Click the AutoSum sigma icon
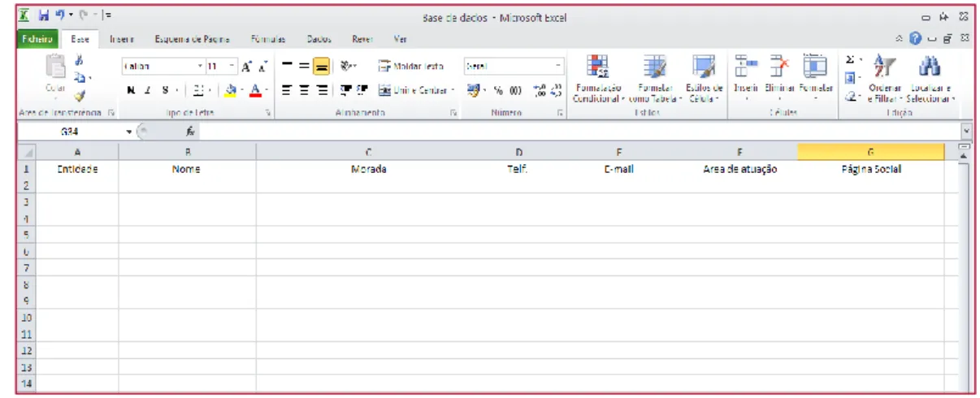This screenshot has height=398, width=980. click(x=850, y=60)
